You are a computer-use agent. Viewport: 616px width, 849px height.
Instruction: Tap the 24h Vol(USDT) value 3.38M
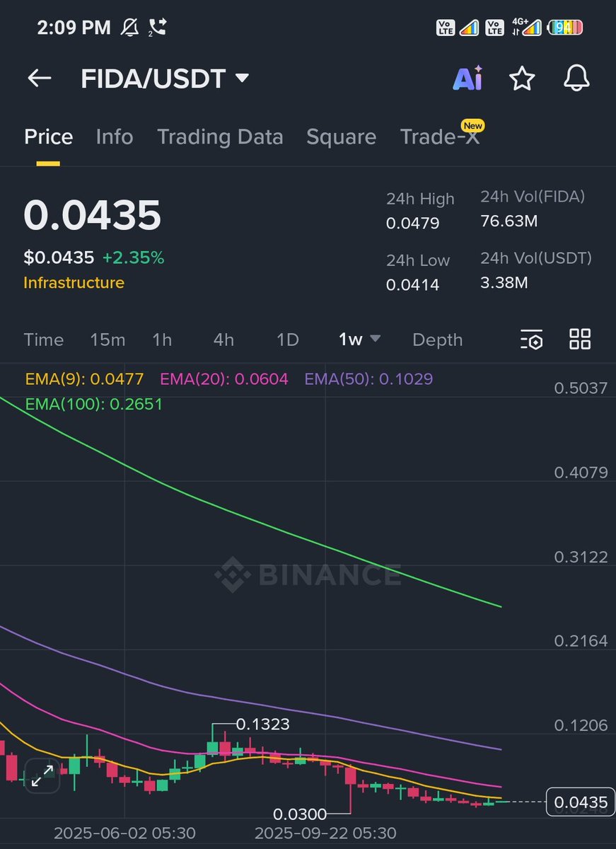tap(504, 283)
